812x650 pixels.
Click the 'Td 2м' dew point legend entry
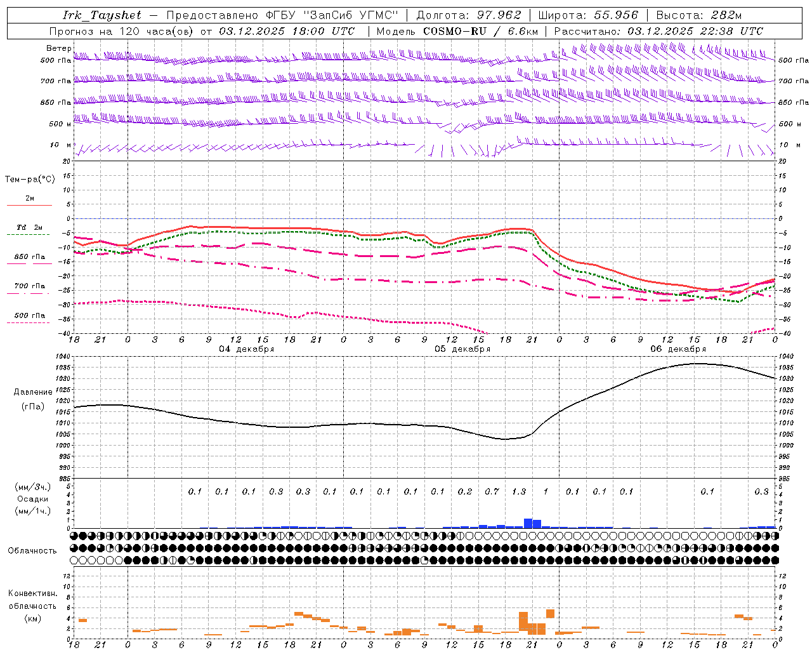[x=30, y=227]
